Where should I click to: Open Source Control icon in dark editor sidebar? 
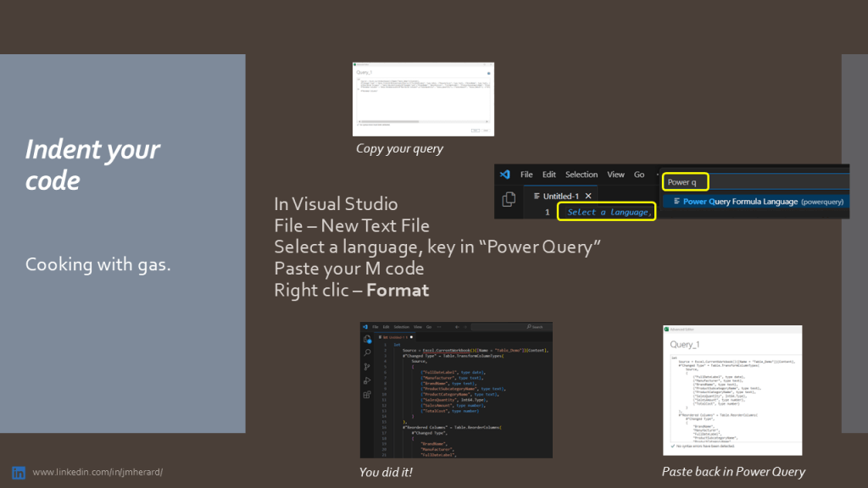367,367
